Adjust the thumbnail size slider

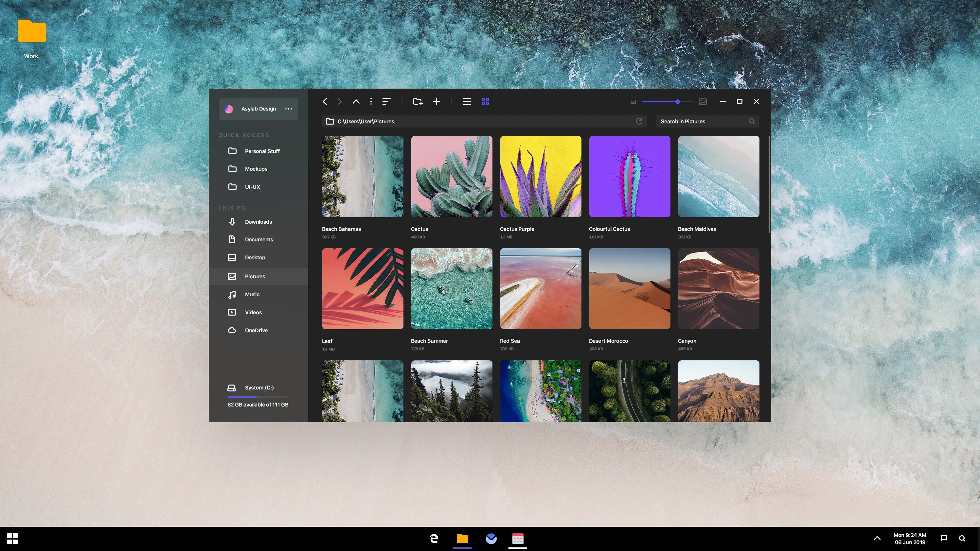(x=677, y=101)
